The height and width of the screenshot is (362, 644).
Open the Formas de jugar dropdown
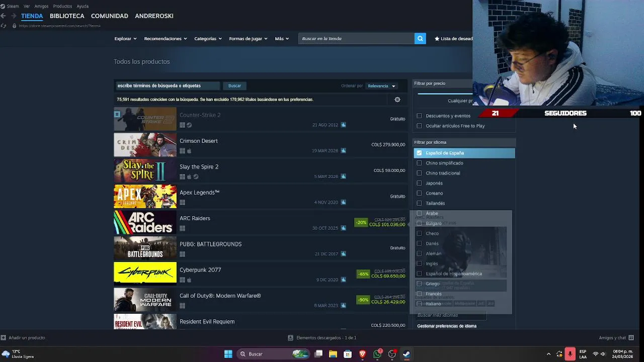[x=248, y=39]
